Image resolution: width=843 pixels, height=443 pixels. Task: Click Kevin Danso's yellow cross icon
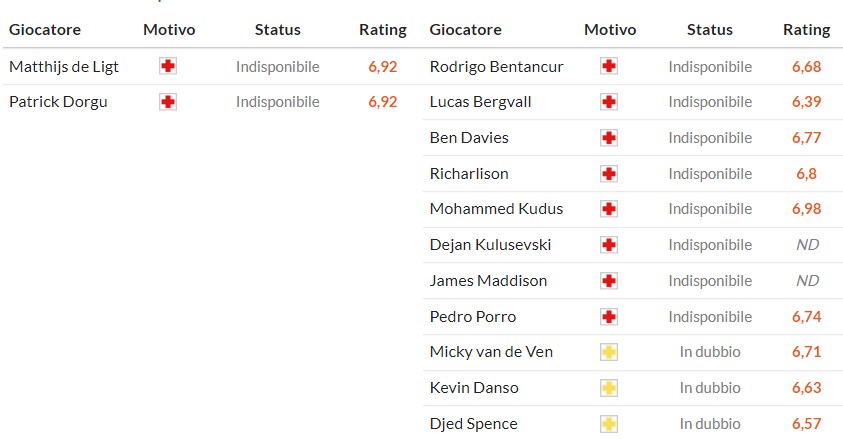click(609, 388)
